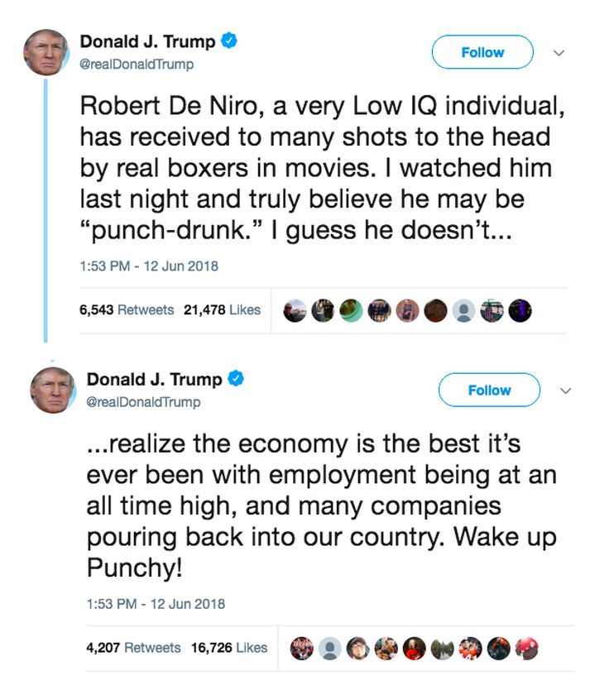View the 16,726 Likes list
This screenshot has width=590, height=700.
pos(229,648)
